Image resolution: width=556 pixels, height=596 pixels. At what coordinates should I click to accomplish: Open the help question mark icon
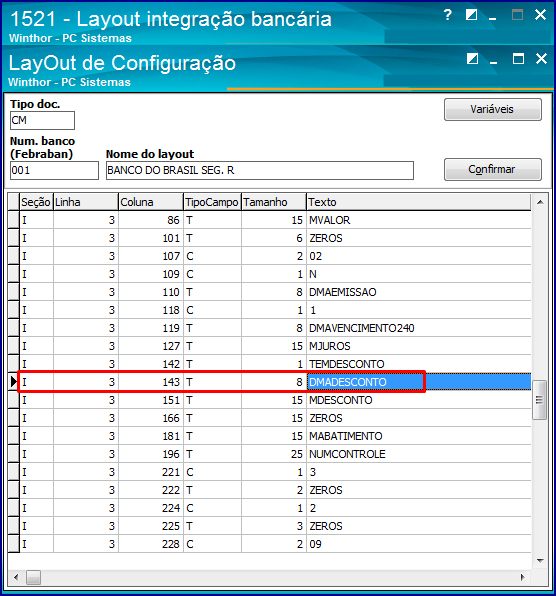pos(448,15)
